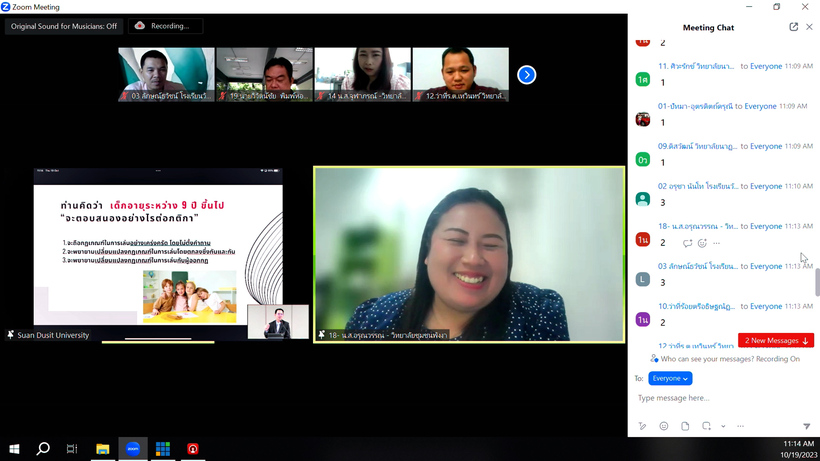Image resolution: width=820 pixels, height=461 pixels.
Task: Click red avatar of sender 18
Action: coord(643,239)
